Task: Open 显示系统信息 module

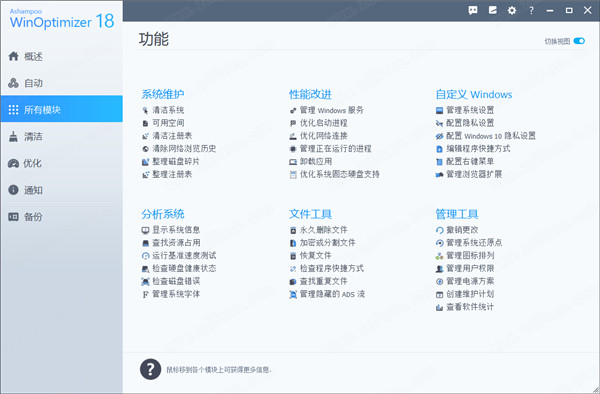Action: [171, 230]
